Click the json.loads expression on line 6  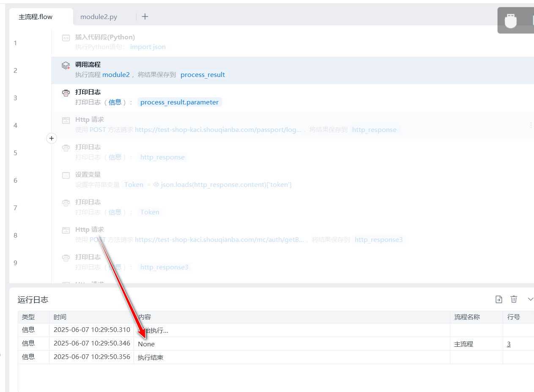click(x=222, y=185)
